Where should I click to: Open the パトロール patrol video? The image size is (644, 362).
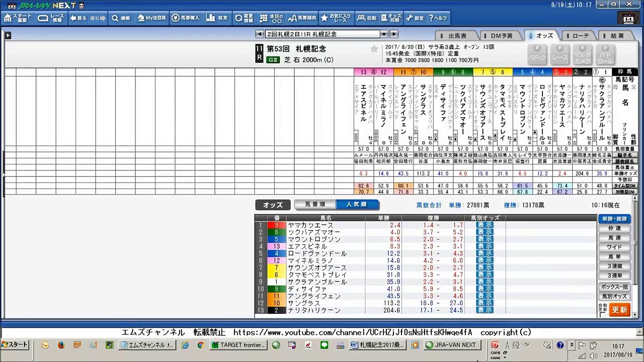(605, 54)
